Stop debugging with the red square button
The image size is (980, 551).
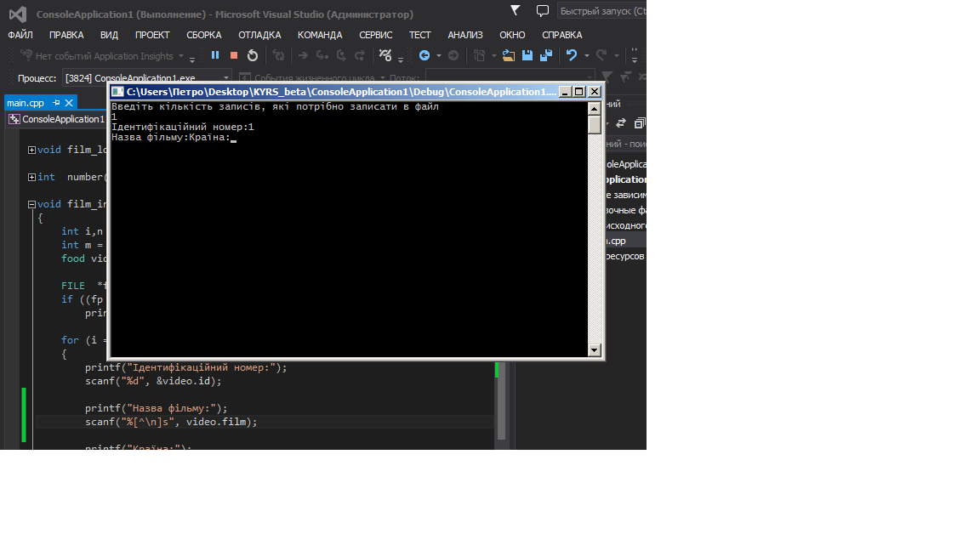(x=234, y=55)
